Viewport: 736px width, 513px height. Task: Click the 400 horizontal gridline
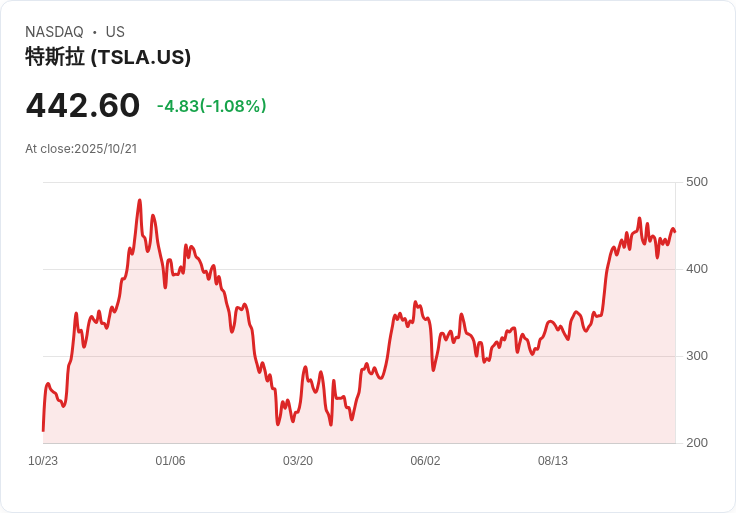pyautogui.click(x=359, y=269)
